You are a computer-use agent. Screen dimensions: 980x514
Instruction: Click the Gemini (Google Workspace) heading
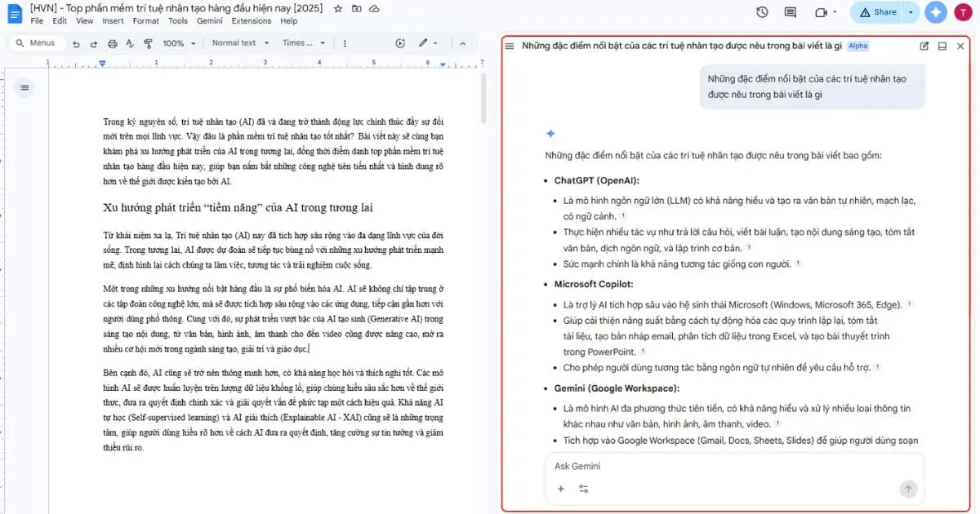(617, 388)
